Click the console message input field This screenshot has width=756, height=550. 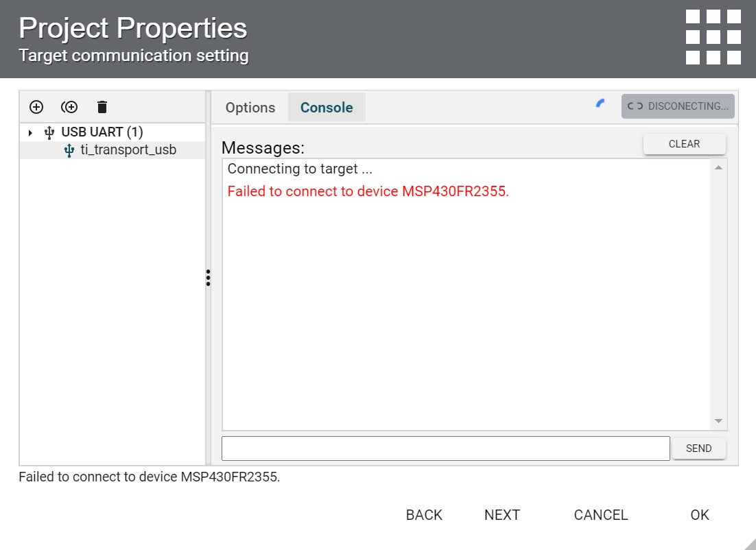(x=445, y=449)
